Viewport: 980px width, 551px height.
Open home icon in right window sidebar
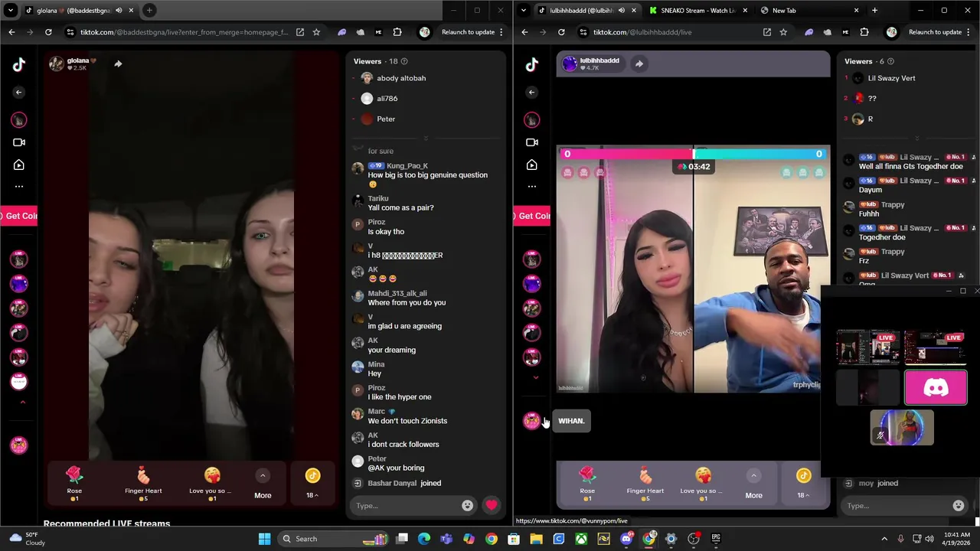click(532, 165)
